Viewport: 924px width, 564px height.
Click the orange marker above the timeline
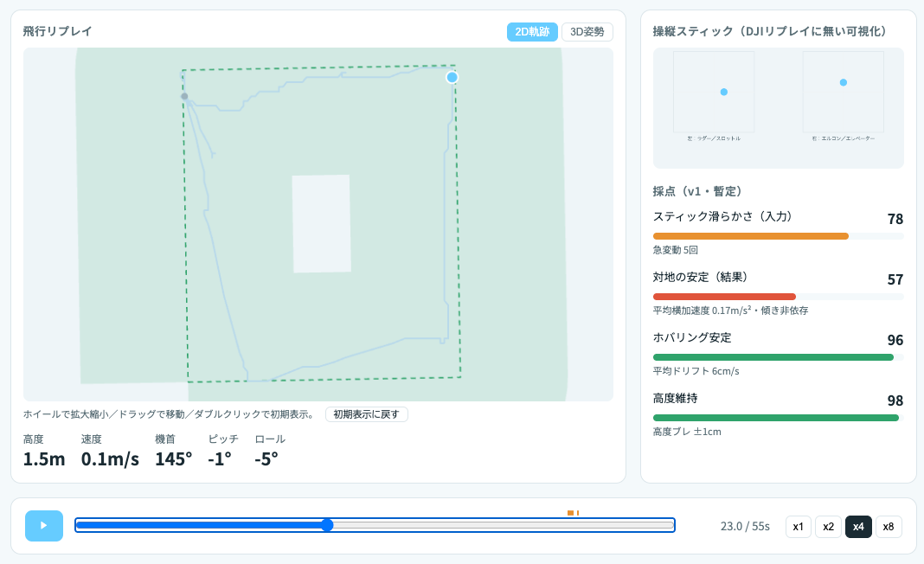(x=570, y=513)
